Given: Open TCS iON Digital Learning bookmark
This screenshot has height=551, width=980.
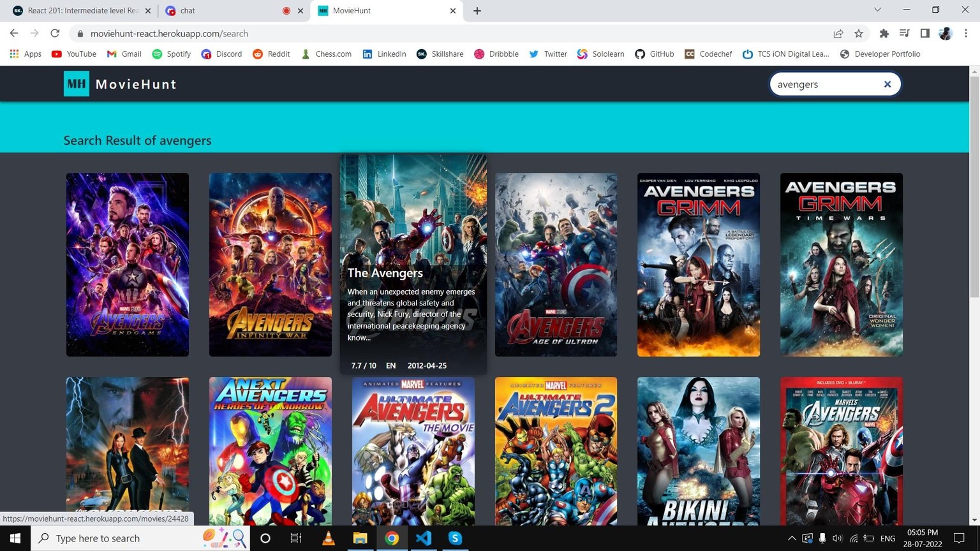Looking at the screenshot, I should [x=786, y=54].
